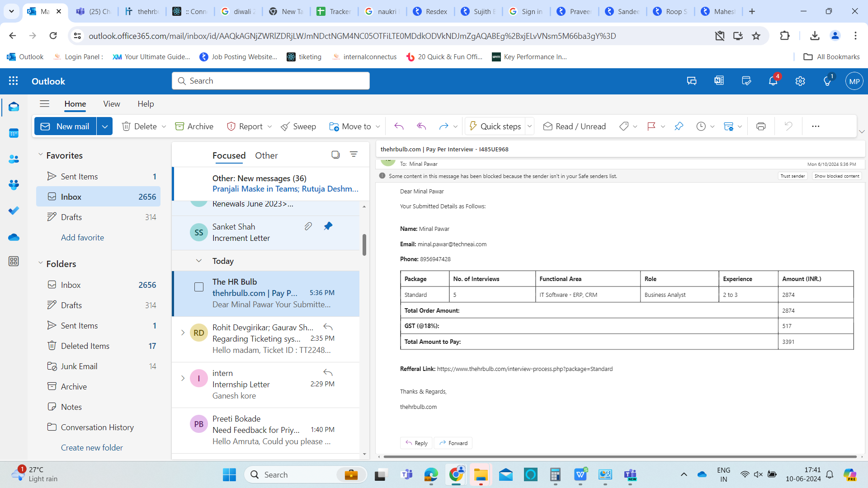The width and height of the screenshot is (868, 488).
Task: Open the Report dropdown arrow
Action: pos(270,127)
